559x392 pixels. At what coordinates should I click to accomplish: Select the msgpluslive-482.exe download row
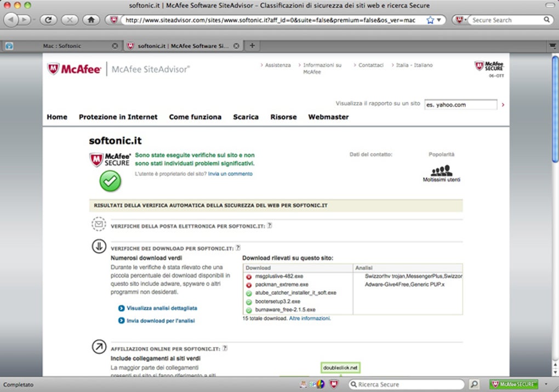click(352, 276)
